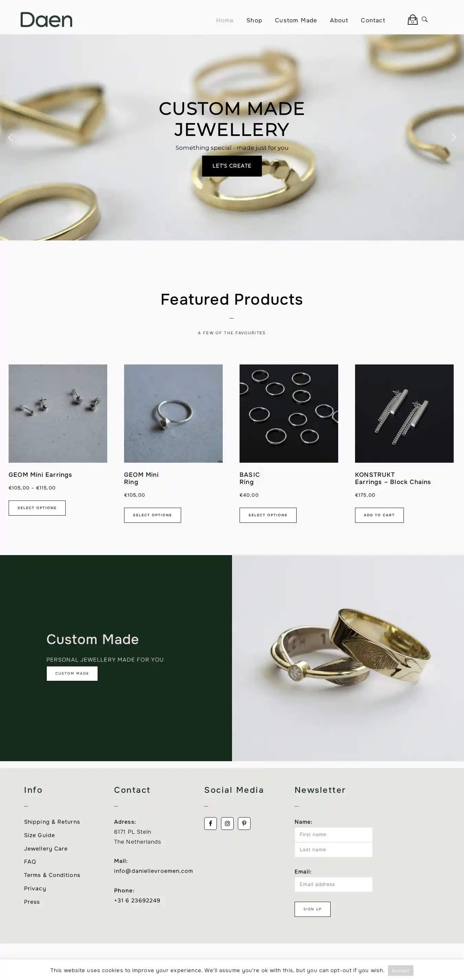Accept the cookie notice
The image size is (464, 980).
pos(400,970)
